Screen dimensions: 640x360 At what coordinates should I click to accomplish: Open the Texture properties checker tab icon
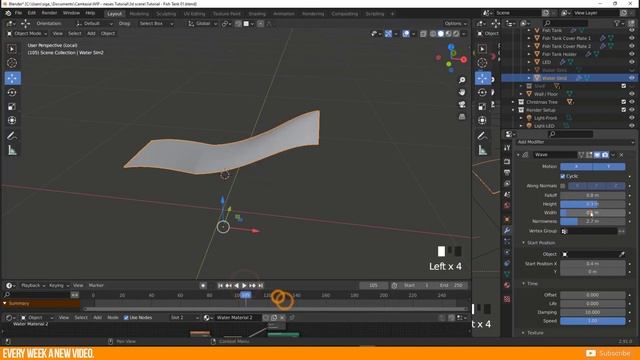[x=507, y=299]
